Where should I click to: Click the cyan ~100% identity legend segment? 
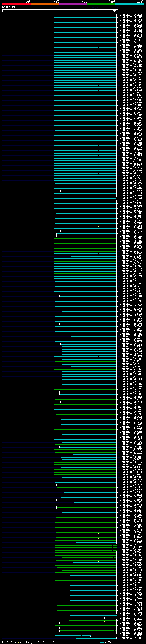(x=130, y=4)
